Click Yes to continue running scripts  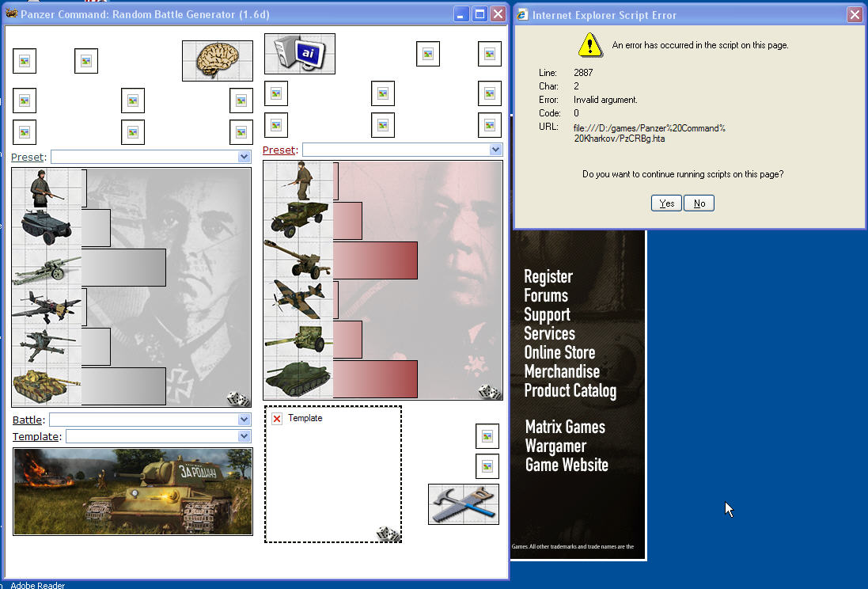click(666, 203)
